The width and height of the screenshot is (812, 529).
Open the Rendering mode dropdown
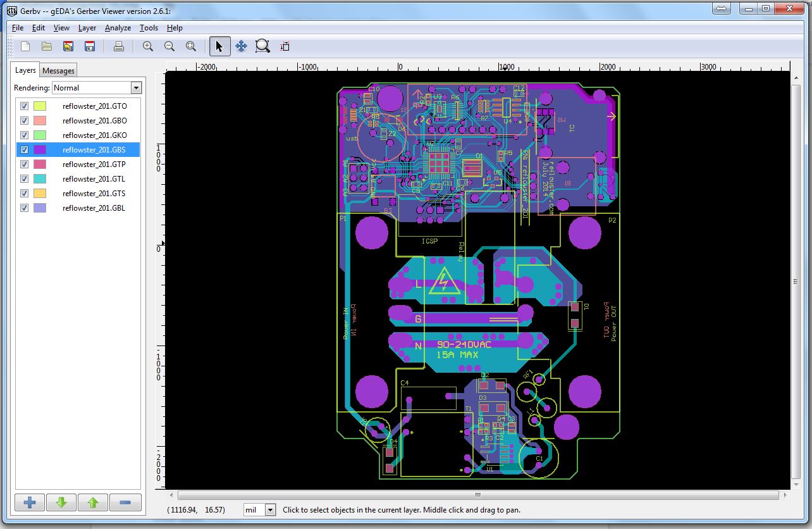click(97, 88)
